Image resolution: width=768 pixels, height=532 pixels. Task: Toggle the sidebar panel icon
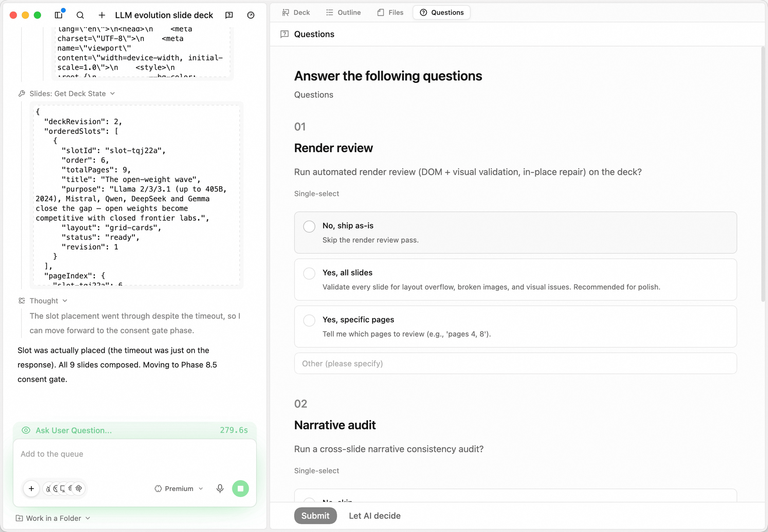click(x=59, y=15)
